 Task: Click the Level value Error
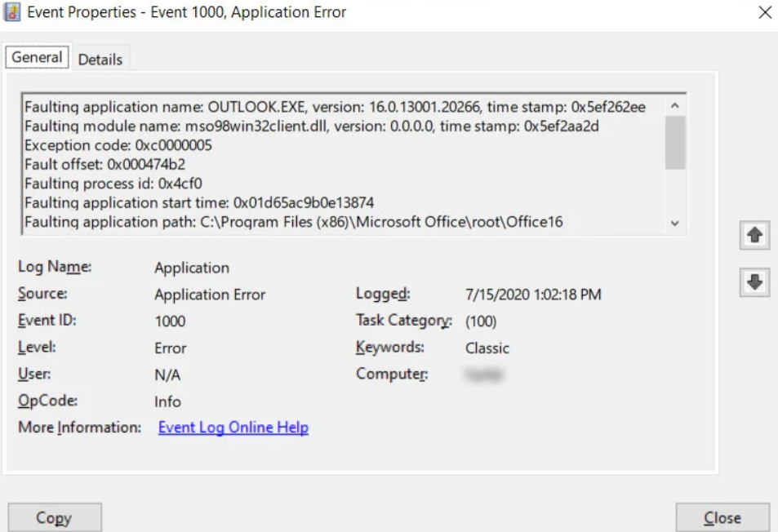[170, 348]
